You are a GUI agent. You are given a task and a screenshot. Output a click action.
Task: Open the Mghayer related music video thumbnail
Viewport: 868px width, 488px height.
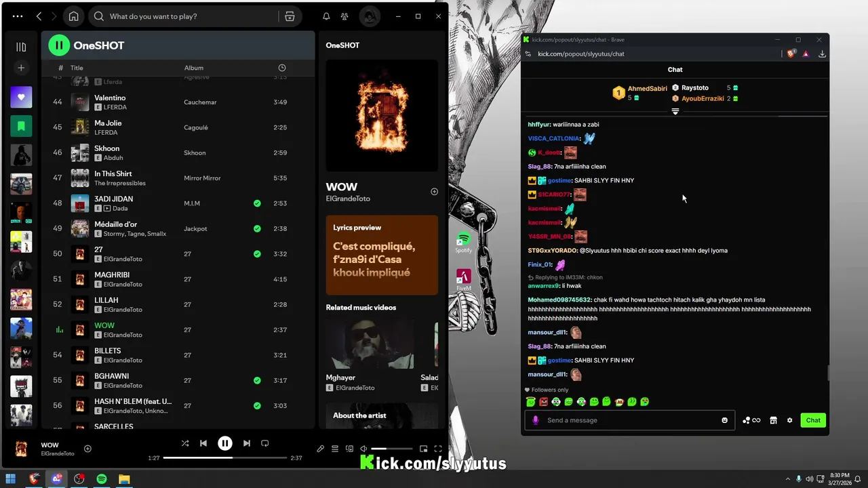click(370, 344)
